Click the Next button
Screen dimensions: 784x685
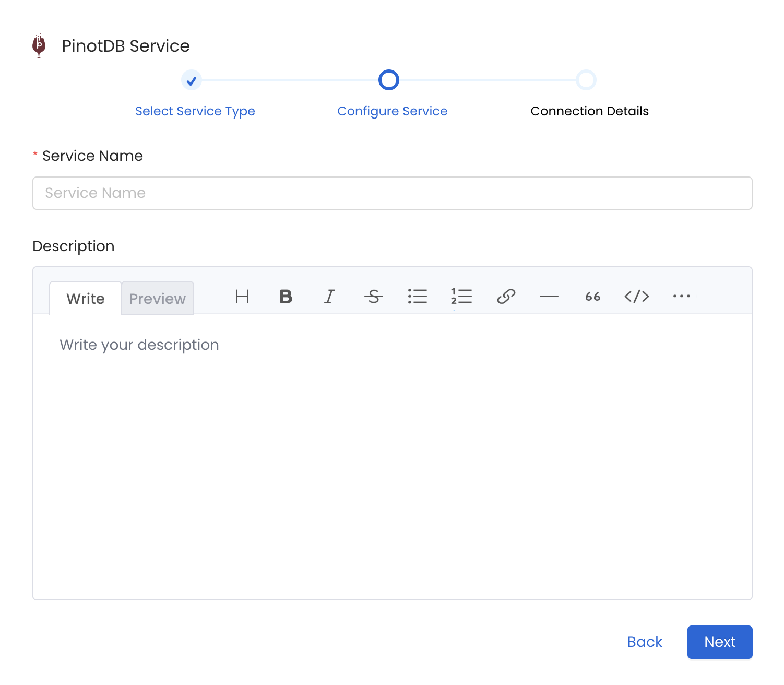coord(720,642)
